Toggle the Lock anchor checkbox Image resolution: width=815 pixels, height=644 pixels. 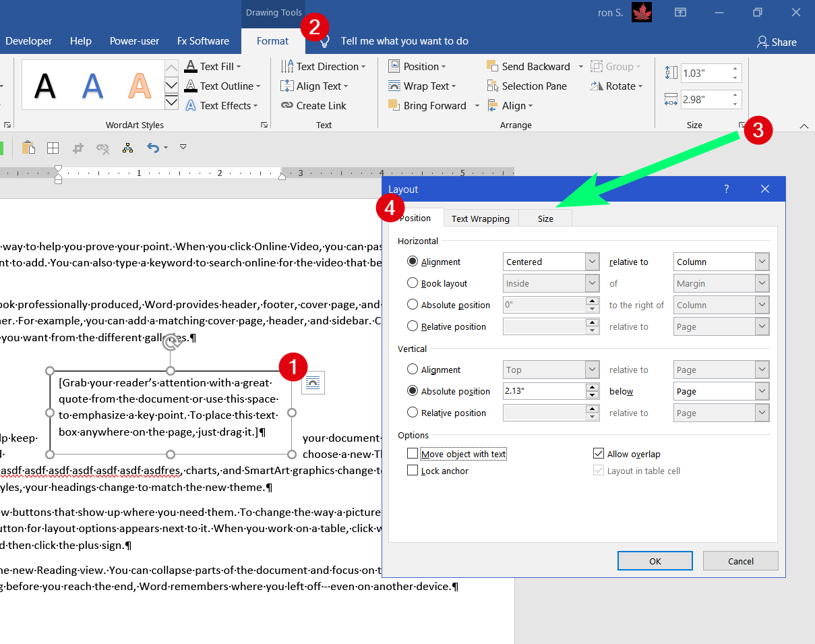coord(413,471)
